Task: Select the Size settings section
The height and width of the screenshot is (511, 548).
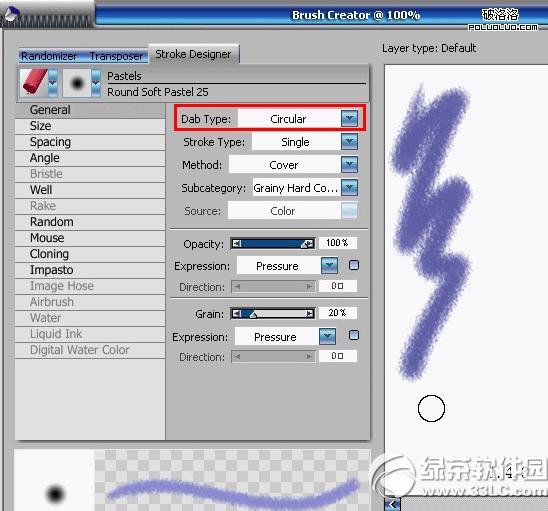Action: [90, 126]
